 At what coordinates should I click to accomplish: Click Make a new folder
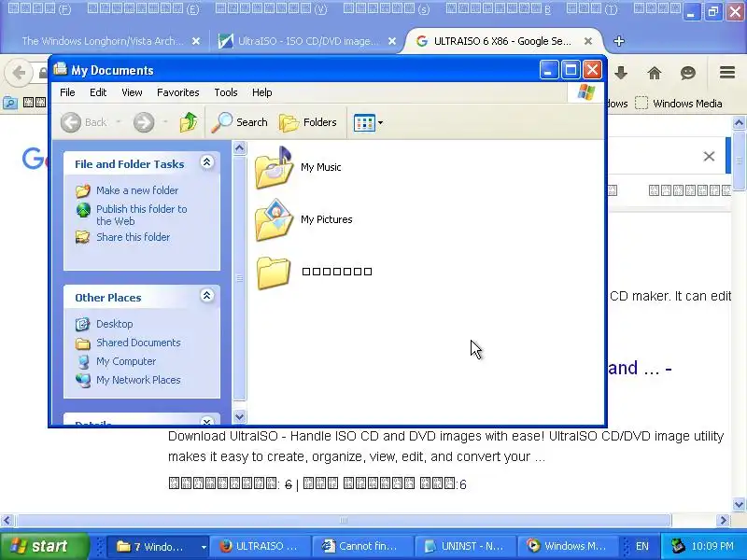tap(137, 190)
